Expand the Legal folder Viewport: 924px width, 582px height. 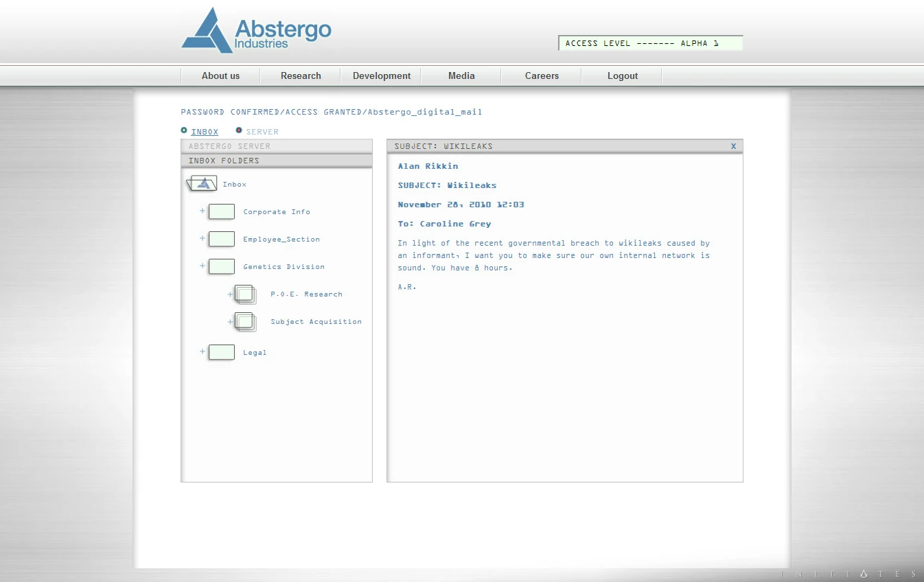point(203,351)
